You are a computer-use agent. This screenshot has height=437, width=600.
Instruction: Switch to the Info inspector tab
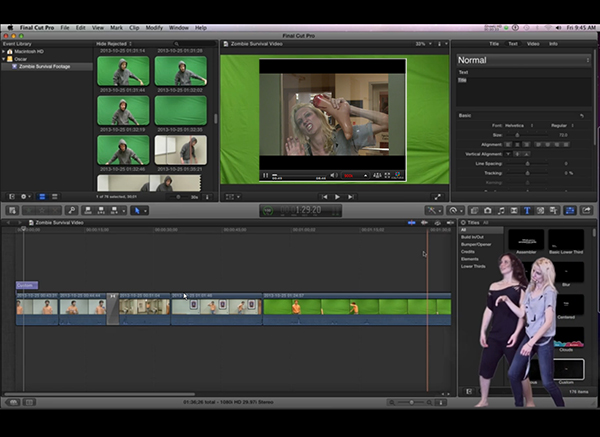[553, 44]
